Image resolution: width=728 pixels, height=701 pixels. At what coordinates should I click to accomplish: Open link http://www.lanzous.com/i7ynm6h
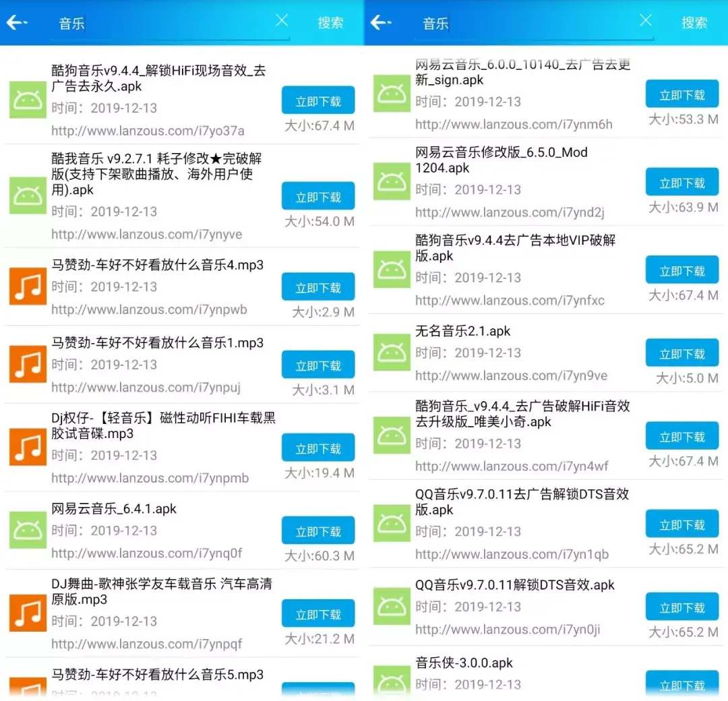[514, 125]
